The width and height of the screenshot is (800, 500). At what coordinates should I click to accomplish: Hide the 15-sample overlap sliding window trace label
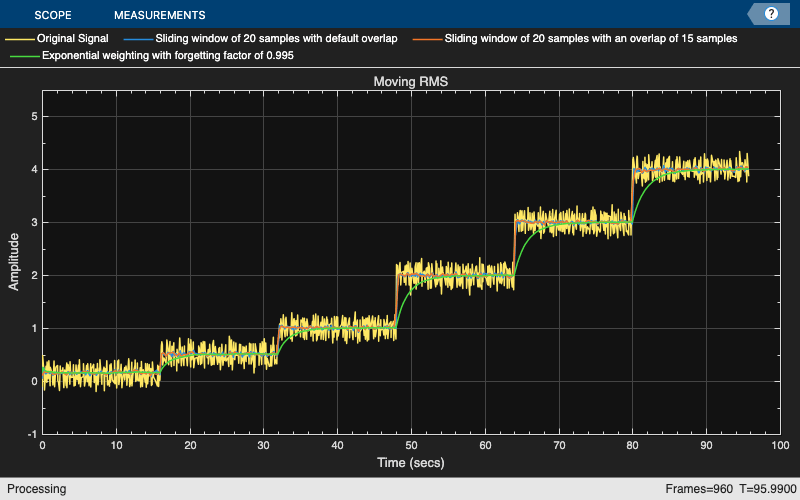click(x=590, y=39)
